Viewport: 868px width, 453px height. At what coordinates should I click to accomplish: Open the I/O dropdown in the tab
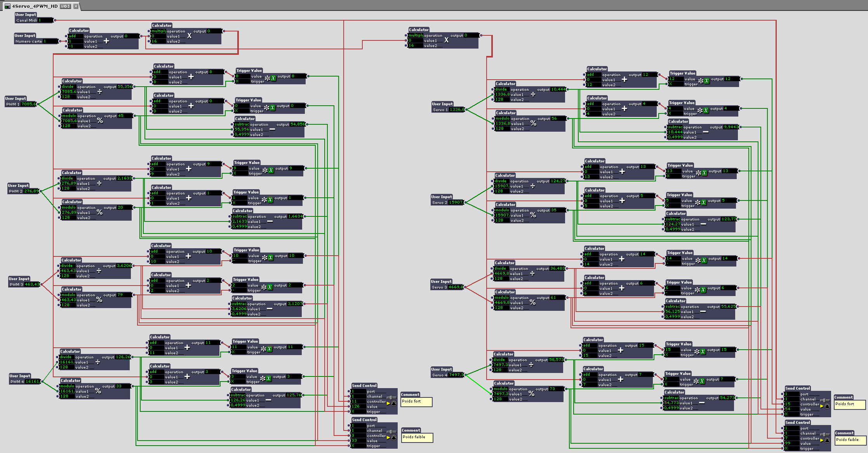click(x=65, y=6)
